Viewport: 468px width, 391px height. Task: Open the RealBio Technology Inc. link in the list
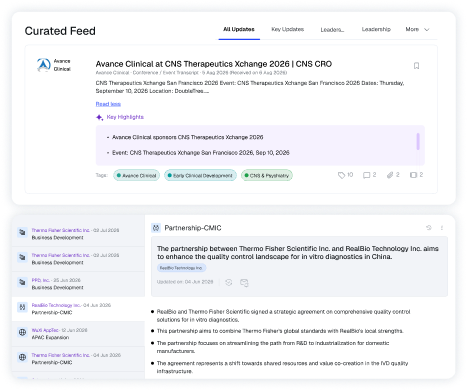[56, 305]
